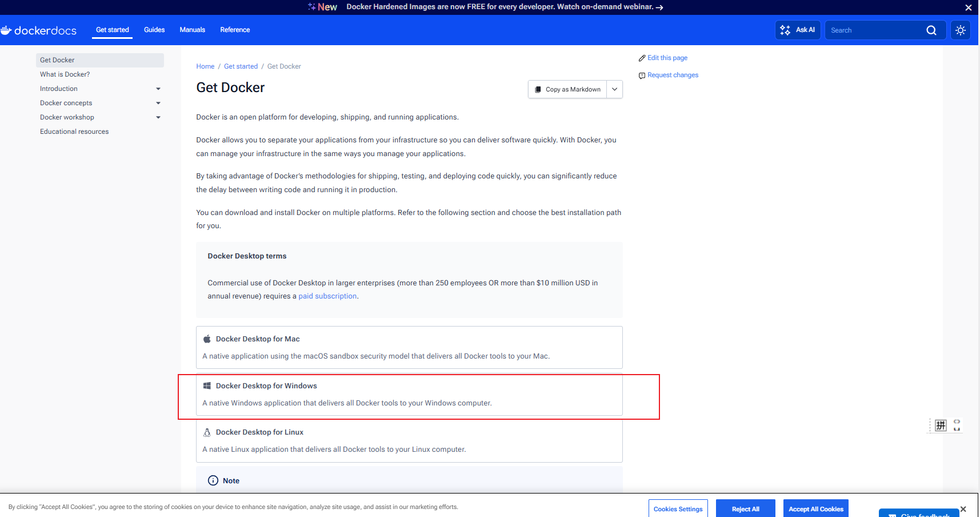This screenshot has height=517, width=980.
Task: Open the Manuals tab
Action: (193, 30)
